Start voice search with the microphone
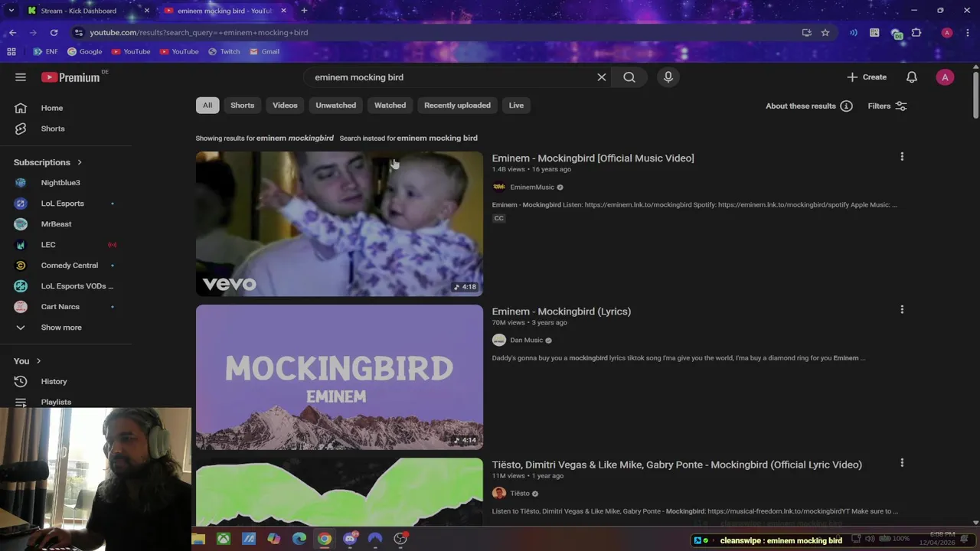The width and height of the screenshot is (980, 551). pos(668,77)
